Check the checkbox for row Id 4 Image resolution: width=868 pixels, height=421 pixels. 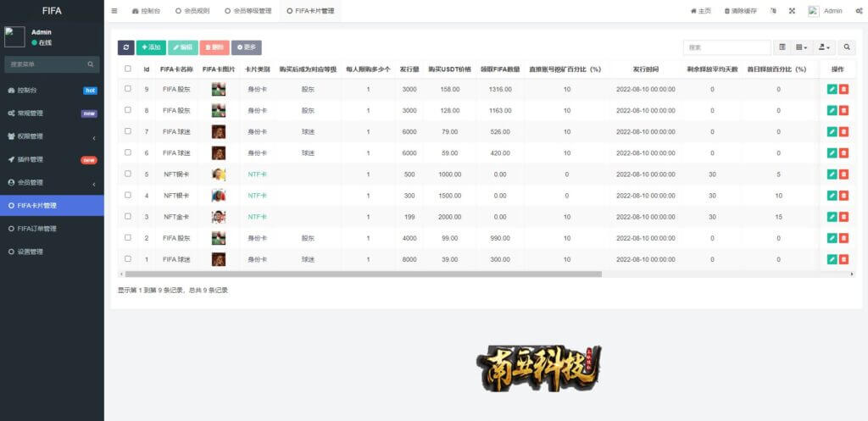tap(128, 195)
